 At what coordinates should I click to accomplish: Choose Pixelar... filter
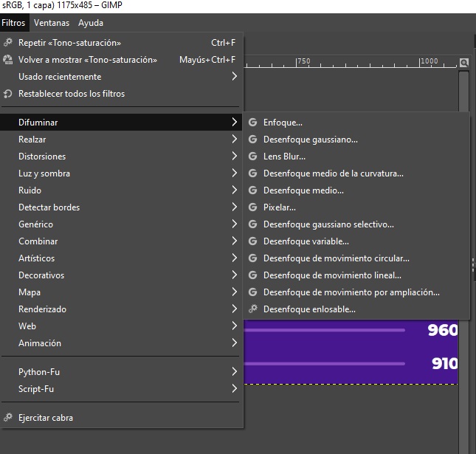coord(356,207)
